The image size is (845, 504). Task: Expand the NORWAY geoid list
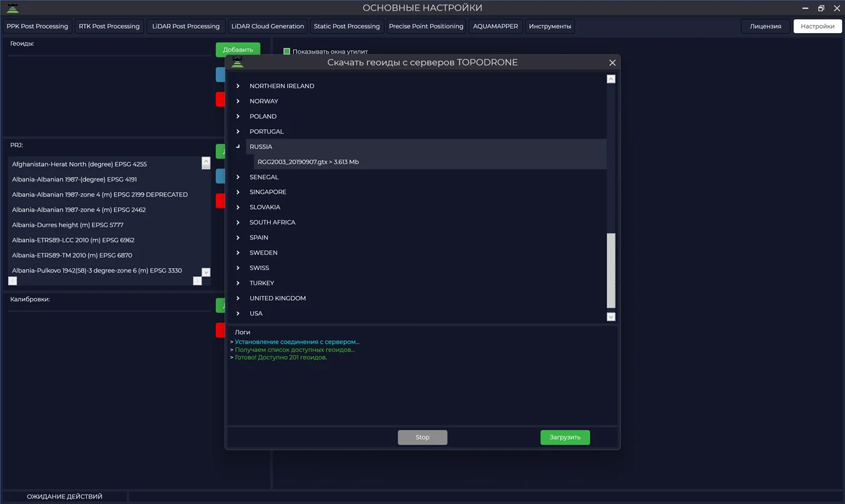click(238, 101)
